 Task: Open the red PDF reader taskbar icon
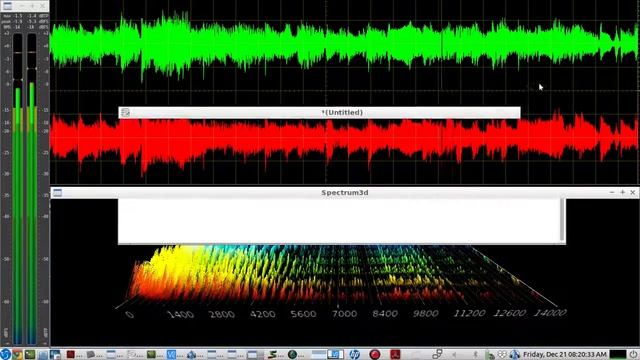pyautogui.click(x=395, y=354)
